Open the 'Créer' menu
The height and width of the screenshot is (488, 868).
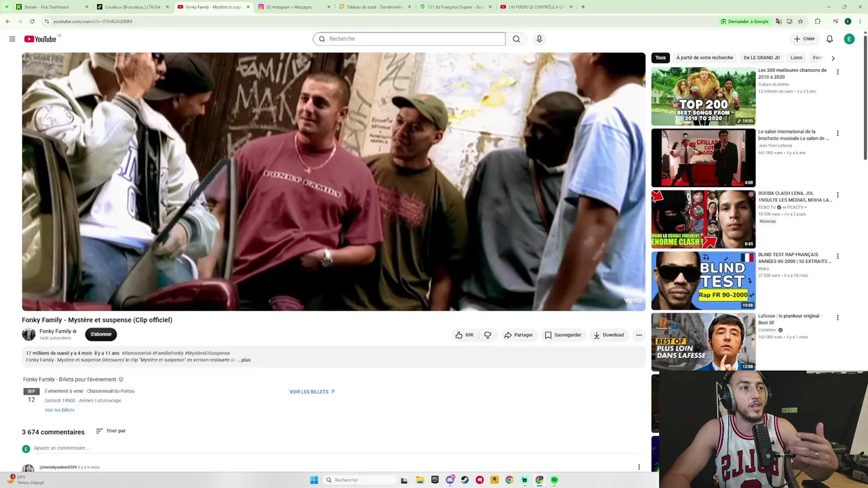coord(804,39)
